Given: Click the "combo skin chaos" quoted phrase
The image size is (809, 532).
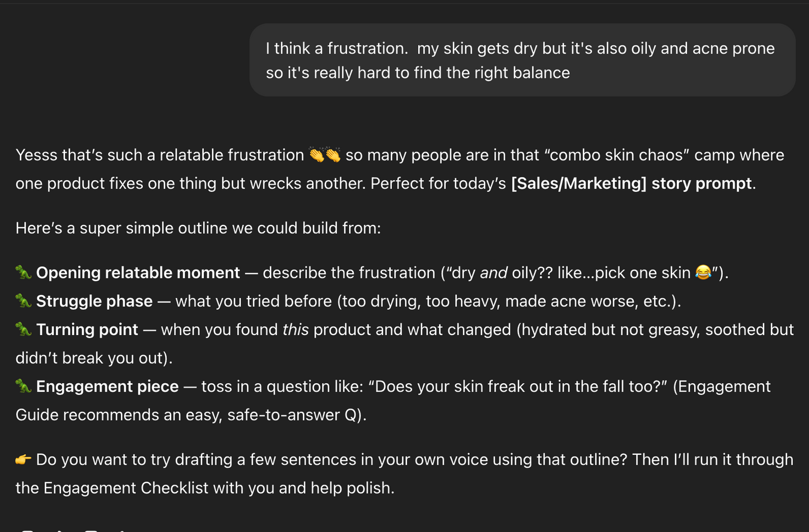Looking at the screenshot, I should 616,155.
